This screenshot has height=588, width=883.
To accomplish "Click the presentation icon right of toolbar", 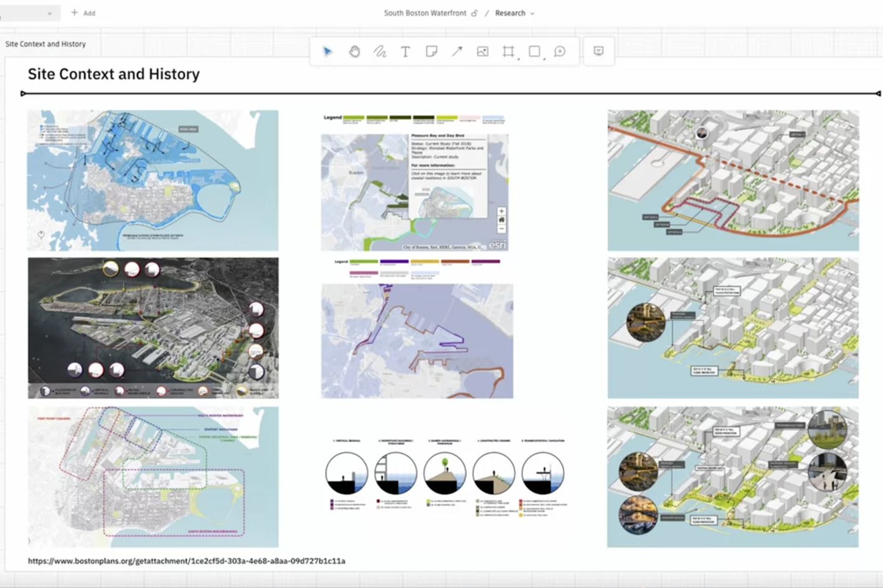I will point(598,51).
